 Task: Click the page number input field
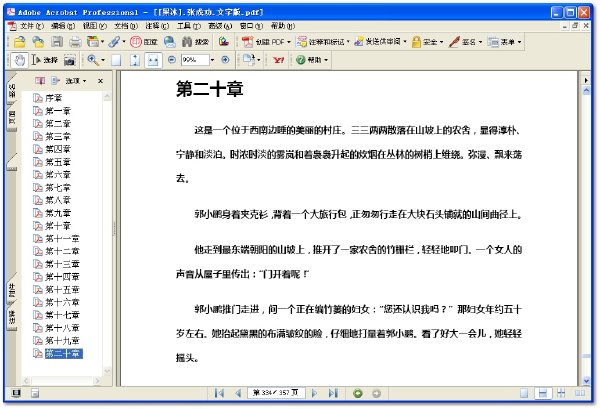pos(276,393)
